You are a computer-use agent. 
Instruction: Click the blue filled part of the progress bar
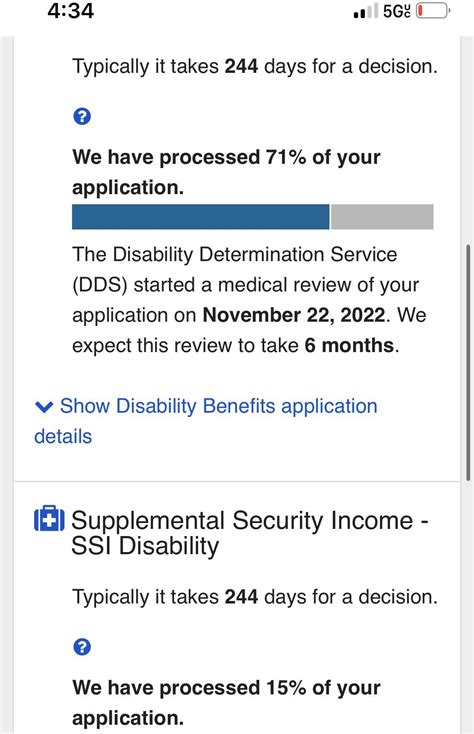(x=201, y=217)
